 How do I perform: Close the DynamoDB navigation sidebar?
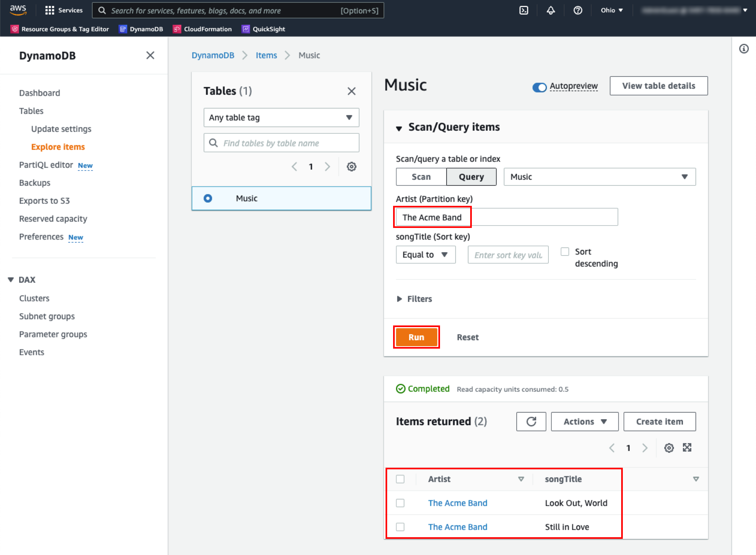coord(150,55)
